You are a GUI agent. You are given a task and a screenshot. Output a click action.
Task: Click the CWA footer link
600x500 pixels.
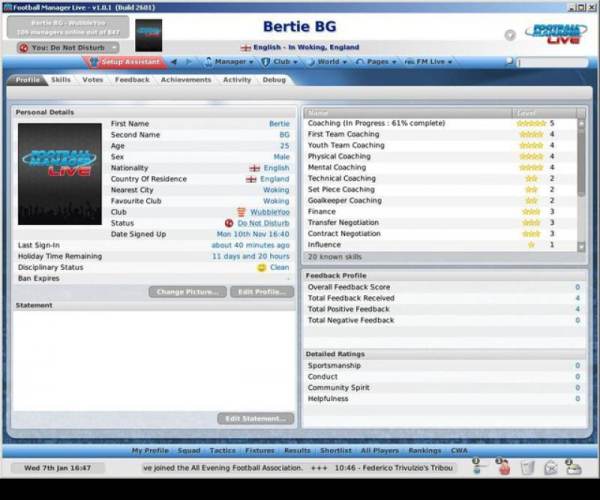pyautogui.click(x=459, y=451)
